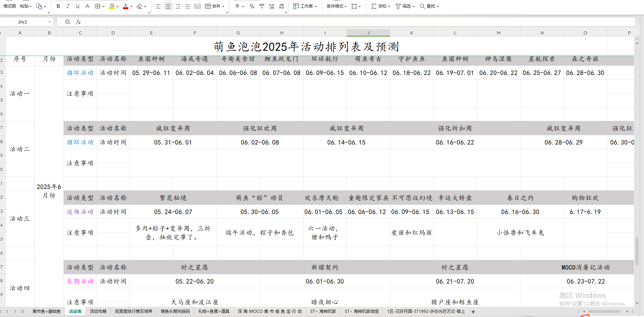Add new sheet with plus button

pos(473,311)
